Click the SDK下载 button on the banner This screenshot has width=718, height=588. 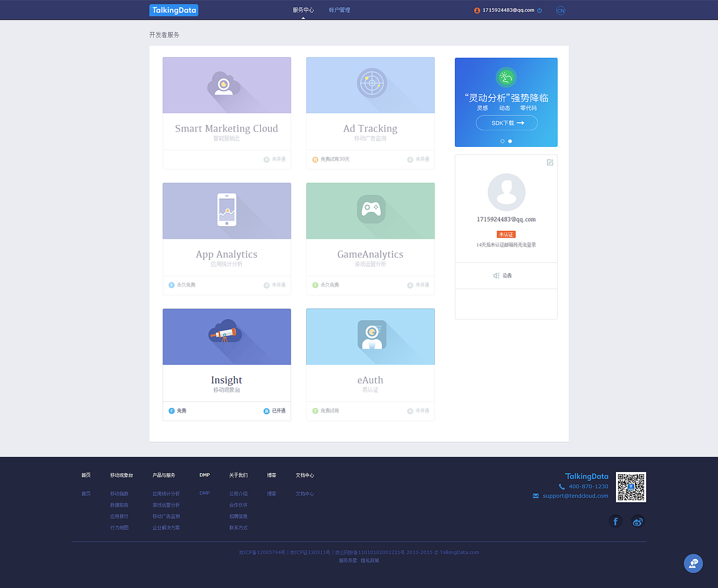click(x=507, y=123)
